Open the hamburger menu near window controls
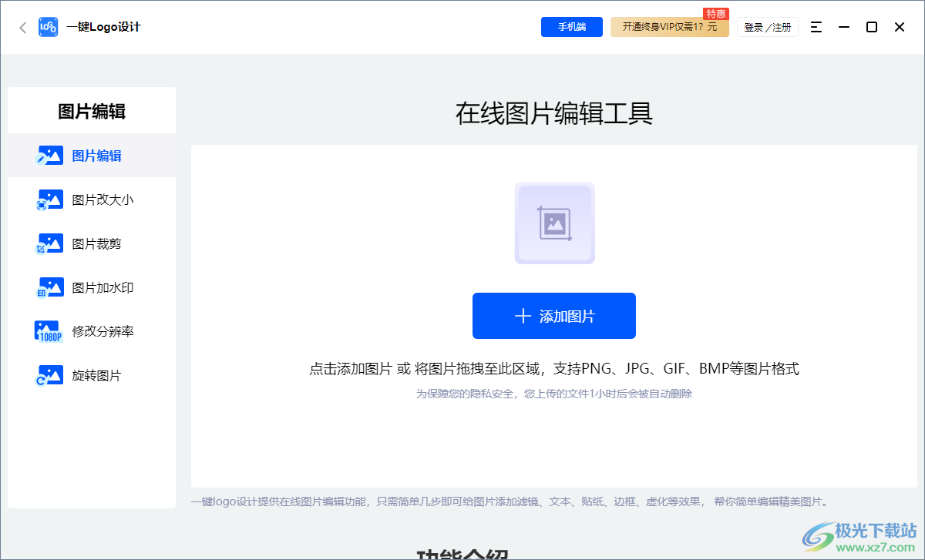Screen dimensions: 925x560 [x=816, y=26]
